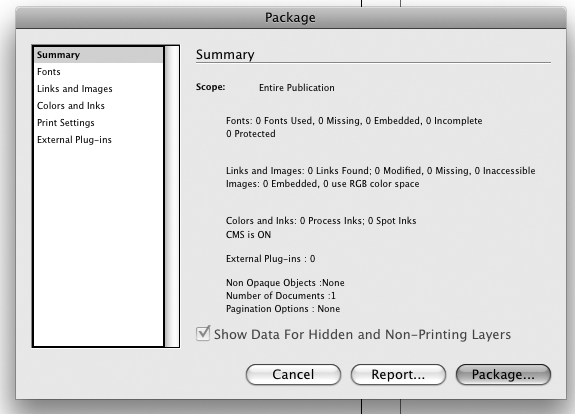Click the Pagination Options line

click(x=283, y=309)
